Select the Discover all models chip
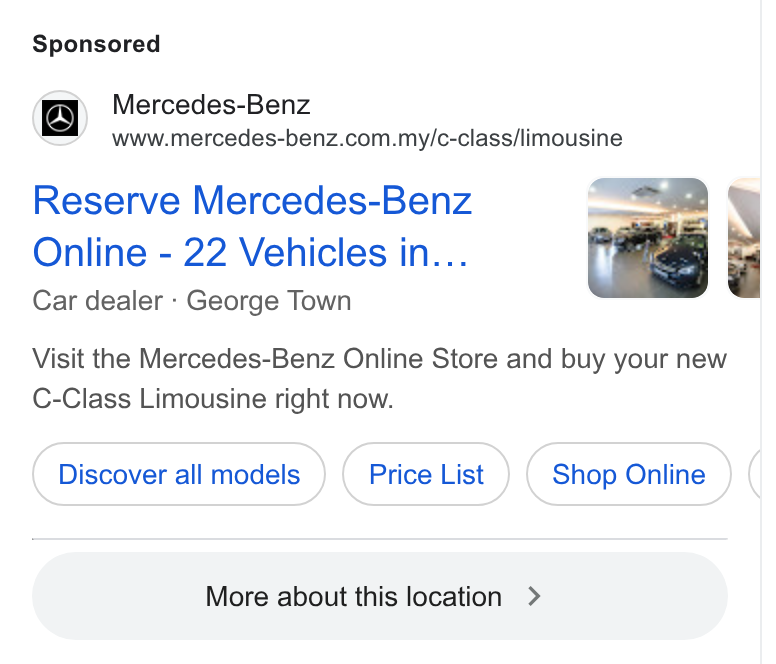This screenshot has width=776, height=664. click(179, 474)
